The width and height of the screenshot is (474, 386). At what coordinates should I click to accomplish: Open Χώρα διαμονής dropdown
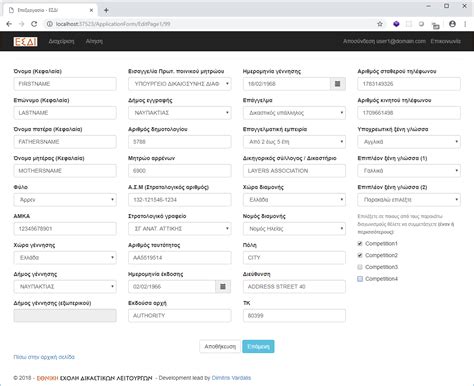tap(294, 200)
